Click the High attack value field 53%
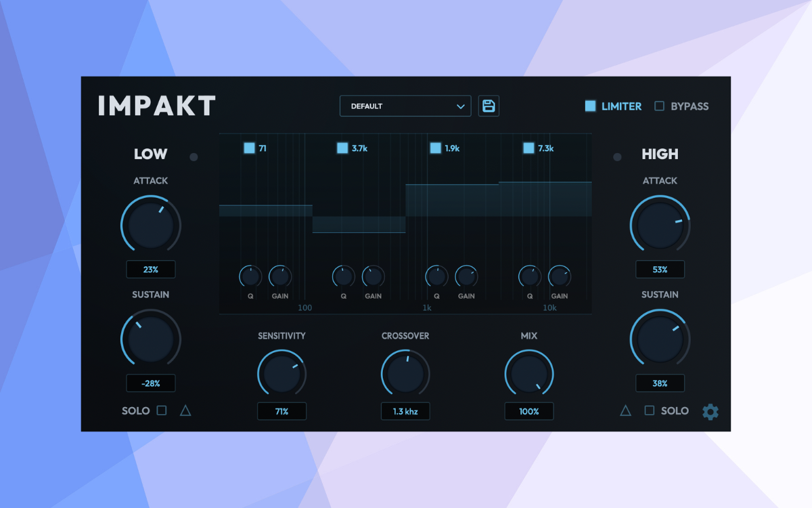Screen dimensions: 812x508 (x=660, y=270)
